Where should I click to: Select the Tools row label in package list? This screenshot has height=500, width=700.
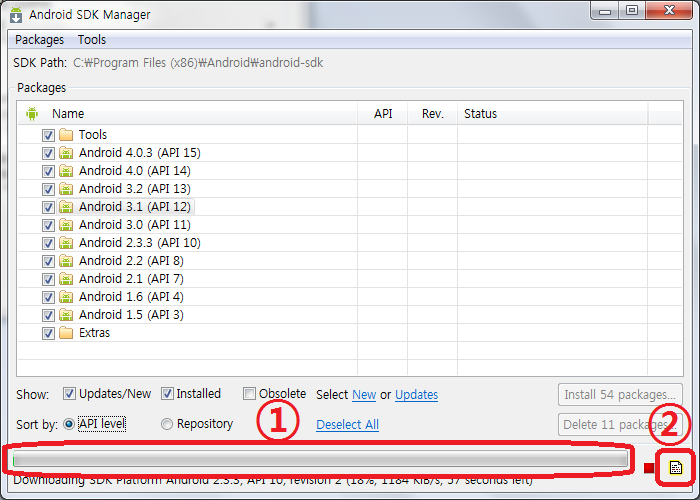[x=93, y=134]
